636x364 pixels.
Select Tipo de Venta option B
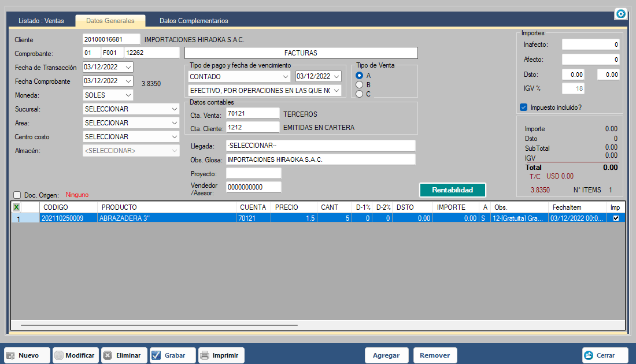point(359,85)
